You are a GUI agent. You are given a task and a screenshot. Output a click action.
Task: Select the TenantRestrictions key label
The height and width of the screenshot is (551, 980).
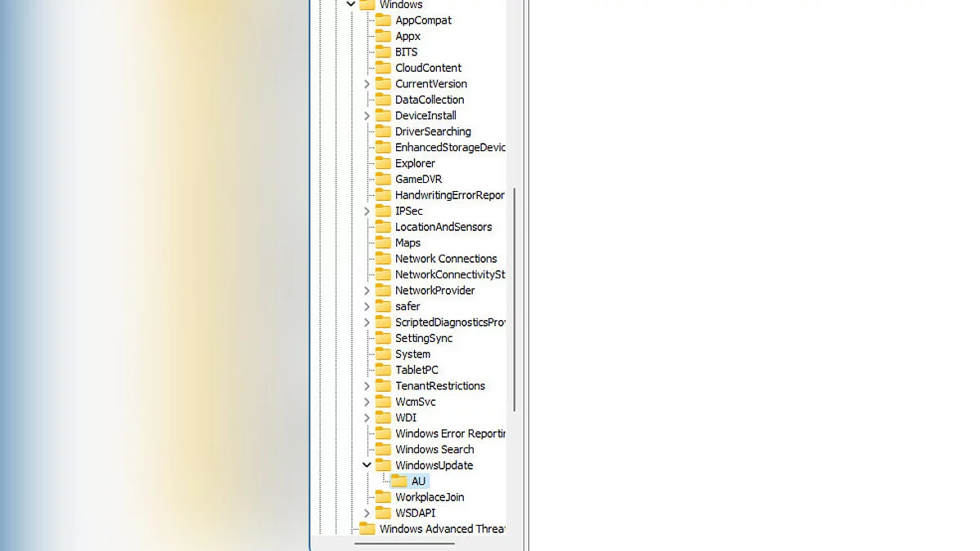tap(440, 386)
